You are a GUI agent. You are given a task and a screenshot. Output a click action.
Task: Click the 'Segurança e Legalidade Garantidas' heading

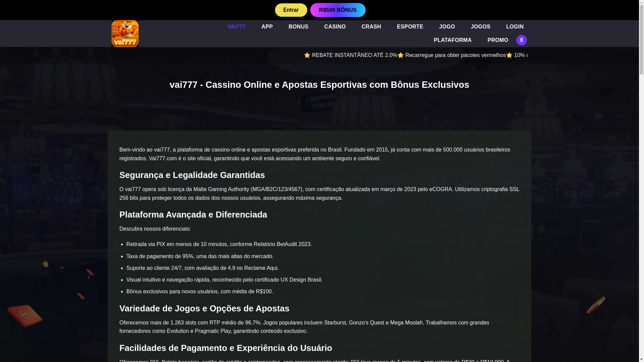(x=192, y=175)
